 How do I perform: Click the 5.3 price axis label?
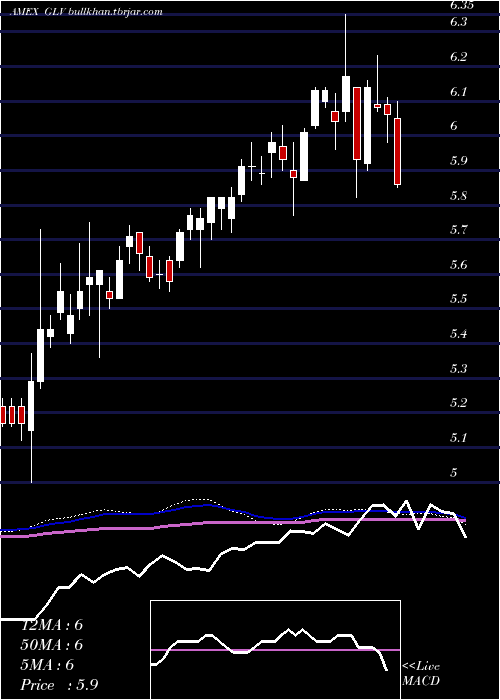(x=458, y=369)
